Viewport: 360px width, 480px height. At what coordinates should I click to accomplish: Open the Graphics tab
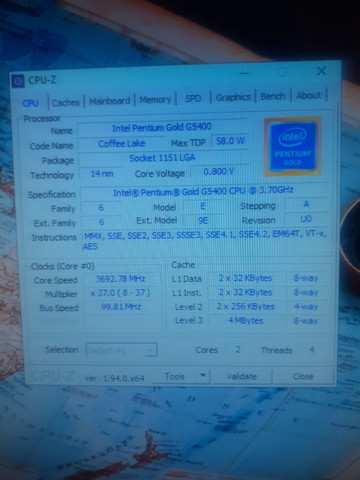point(233,97)
